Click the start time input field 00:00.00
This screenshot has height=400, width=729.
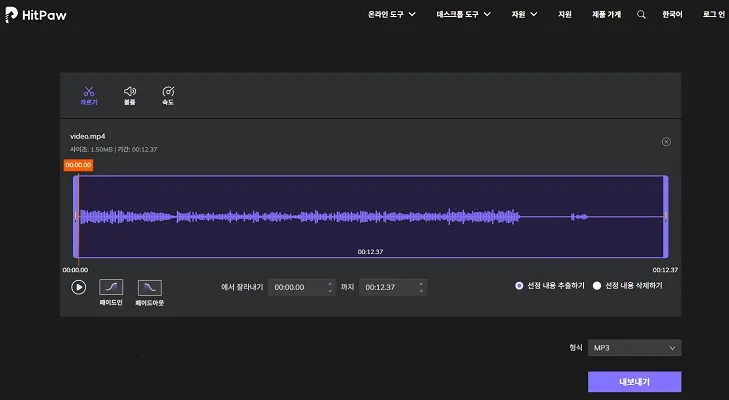pos(297,287)
